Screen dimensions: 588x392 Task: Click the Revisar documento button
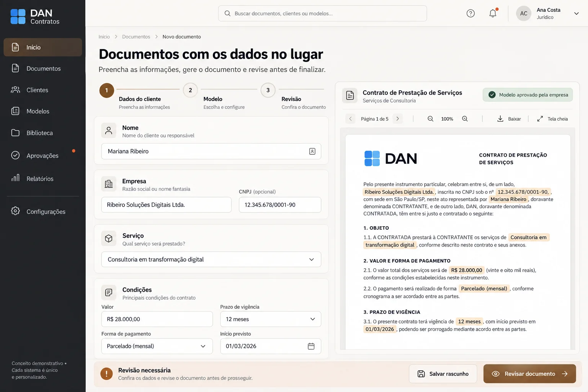pyautogui.click(x=530, y=374)
